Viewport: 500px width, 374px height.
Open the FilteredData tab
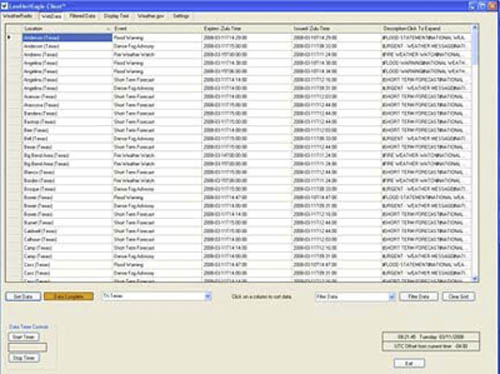[82, 16]
